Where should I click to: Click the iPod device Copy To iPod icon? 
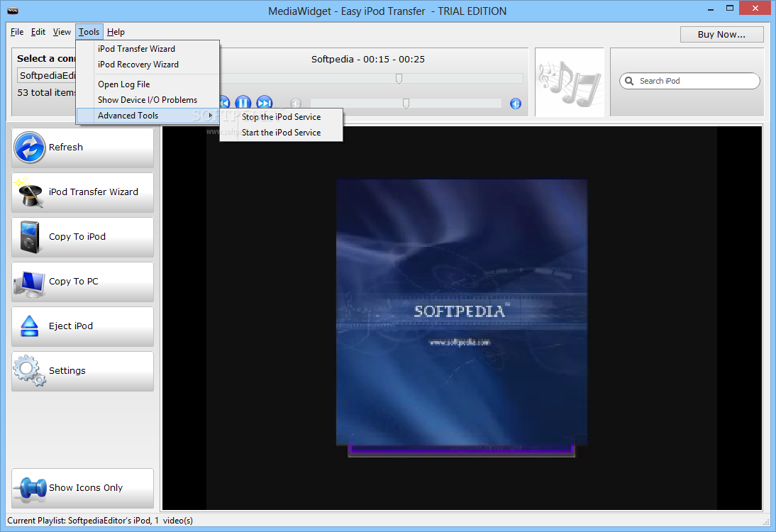tap(30, 237)
